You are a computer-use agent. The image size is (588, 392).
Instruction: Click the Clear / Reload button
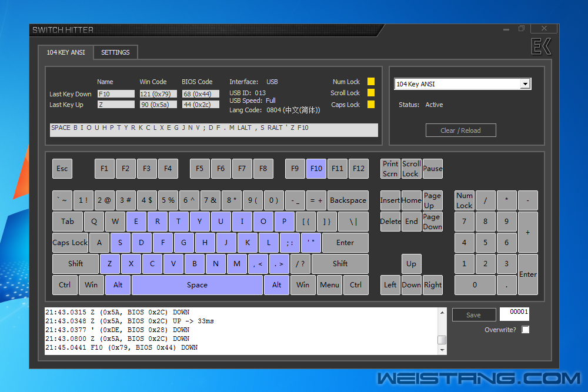click(x=460, y=130)
